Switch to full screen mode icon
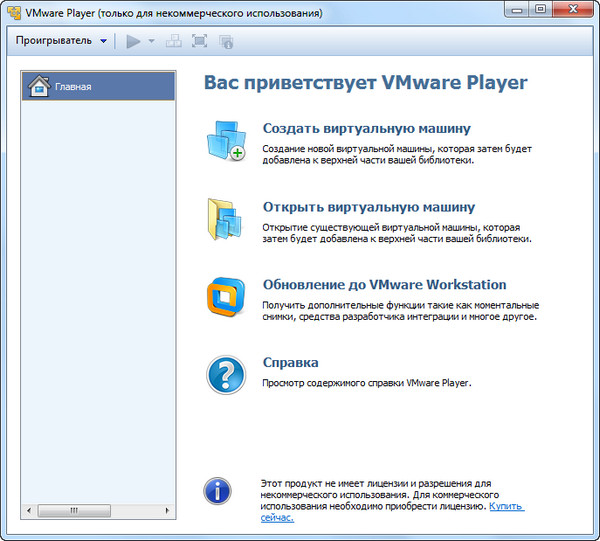 pyautogui.click(x=199, y=41)
